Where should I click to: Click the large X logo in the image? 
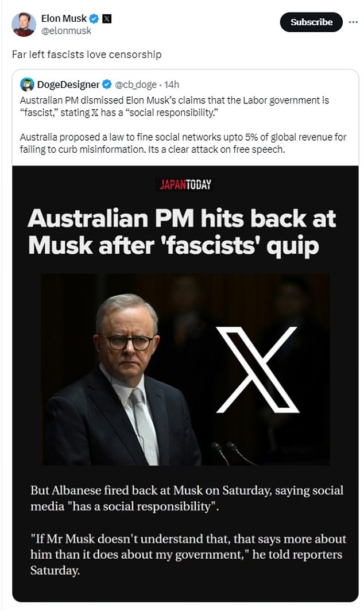coord(257,370)
